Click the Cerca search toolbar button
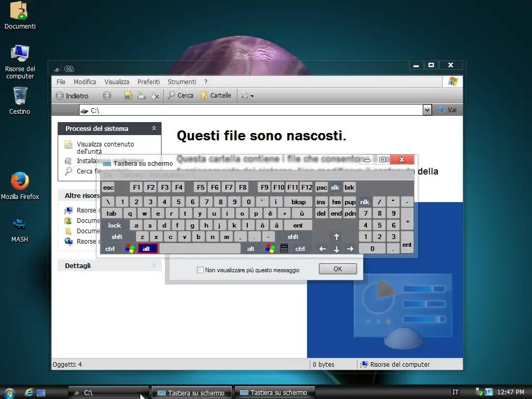532x399 pixels. click(x=180, y=96)
